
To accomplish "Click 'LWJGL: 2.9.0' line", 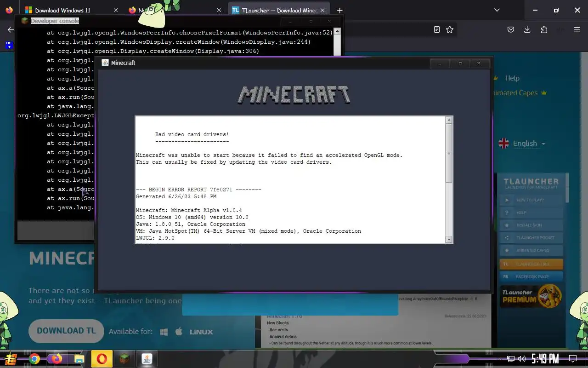I will 155,238.
